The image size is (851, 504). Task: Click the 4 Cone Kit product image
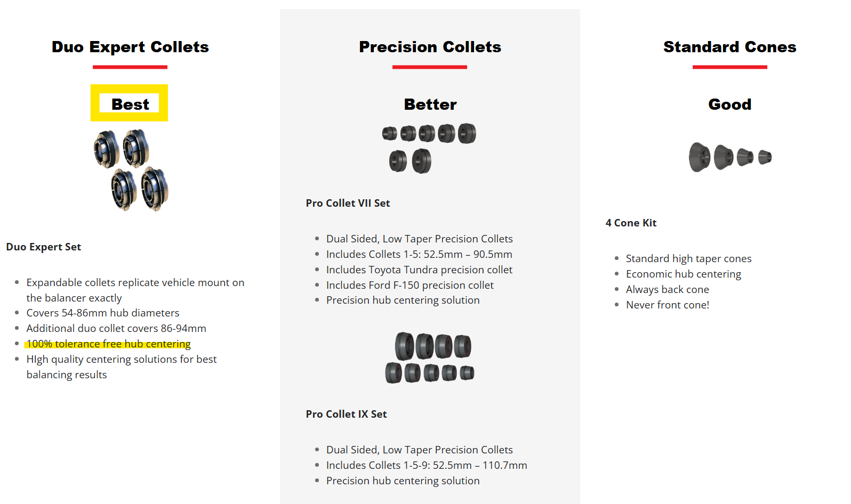click(x=730, y=157)
